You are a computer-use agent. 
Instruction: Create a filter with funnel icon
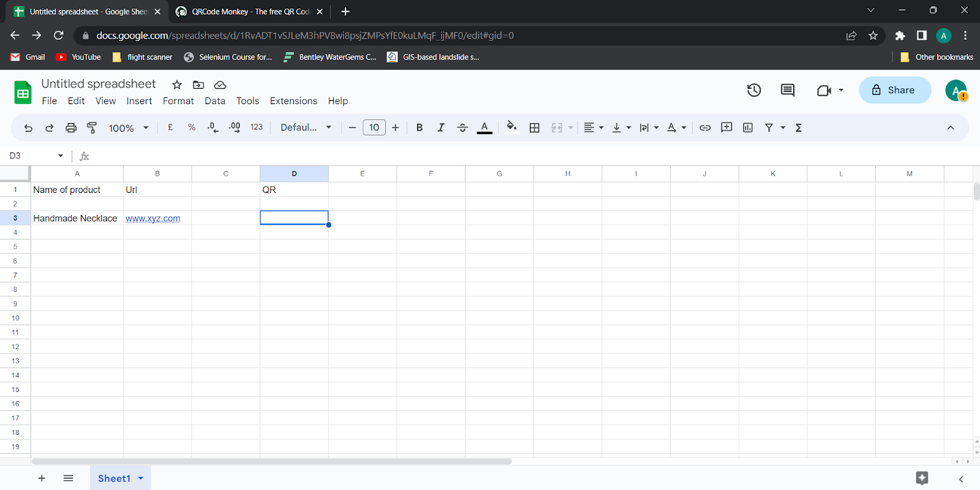pyautogui.click(x=769, y=127)
